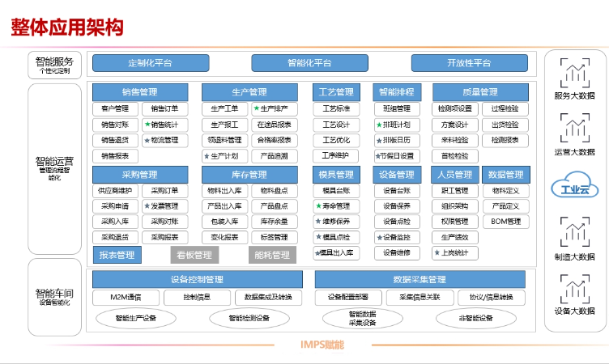Viewport: 609px width, 364px height.
Task: Click the 生产管理 header
Action: (x=249, y=92)
